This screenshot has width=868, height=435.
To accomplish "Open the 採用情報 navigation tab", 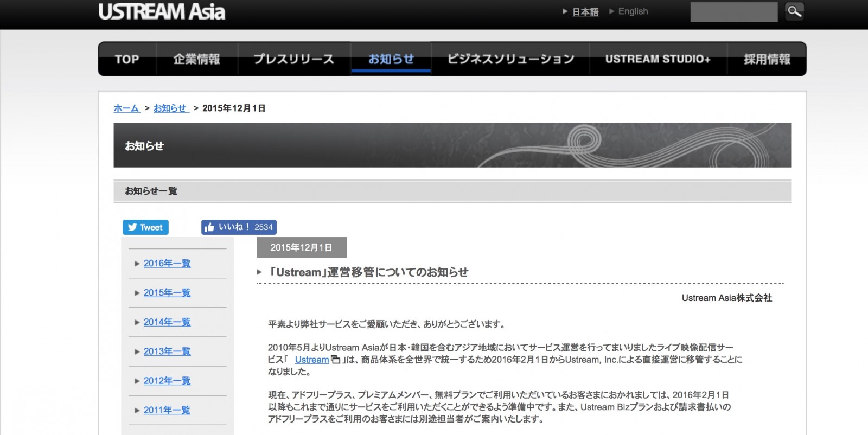I will click(x=767, y=59).
